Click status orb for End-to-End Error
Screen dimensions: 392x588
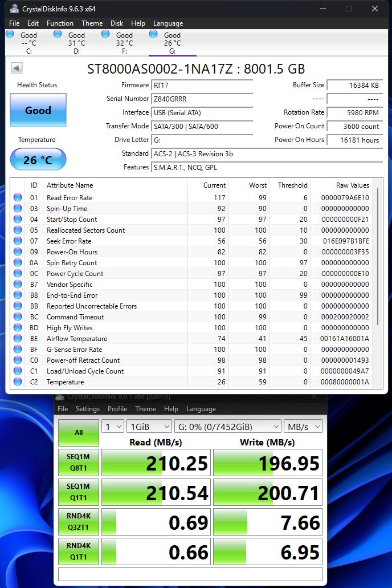click(x=18, y=295)
